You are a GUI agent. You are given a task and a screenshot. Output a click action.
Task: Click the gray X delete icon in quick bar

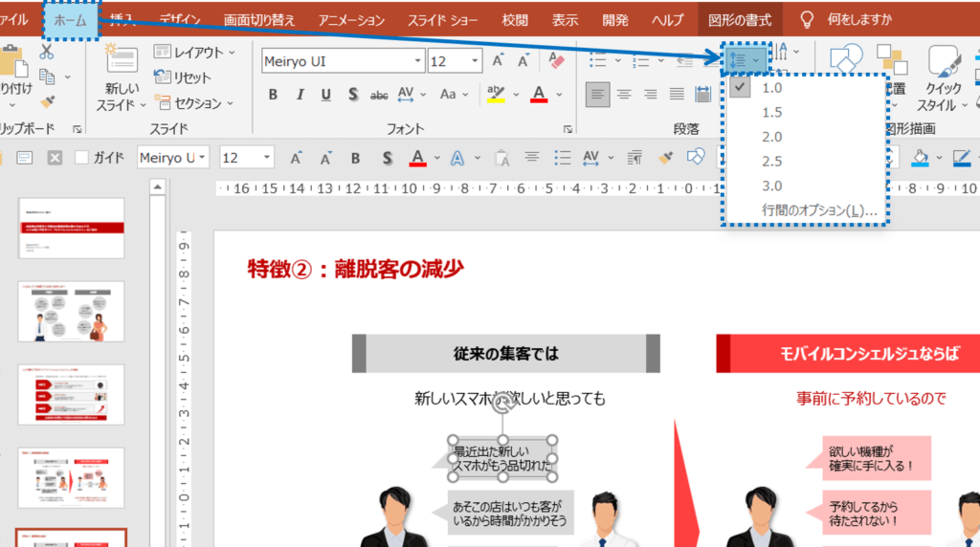click(x=55, y=158)
